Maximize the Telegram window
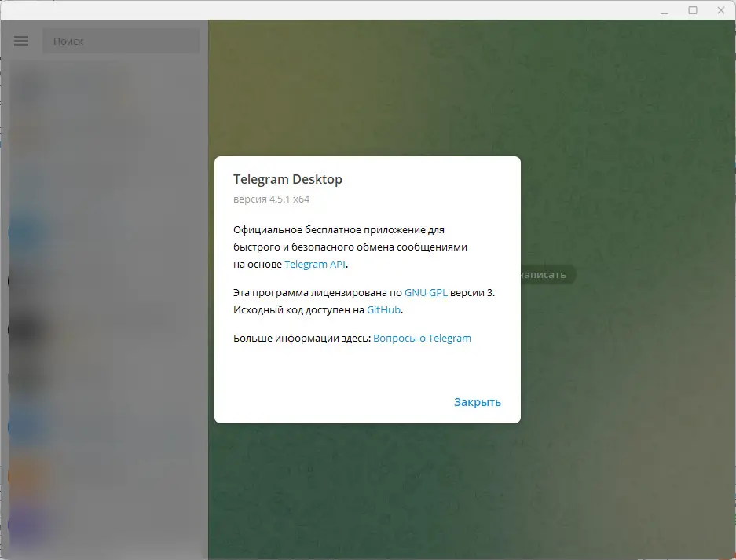The image size is (736, 560). point(693,10)
